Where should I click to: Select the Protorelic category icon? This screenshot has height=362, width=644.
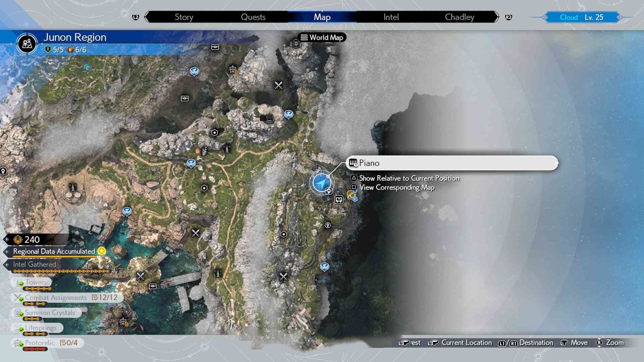coord(17,343)
